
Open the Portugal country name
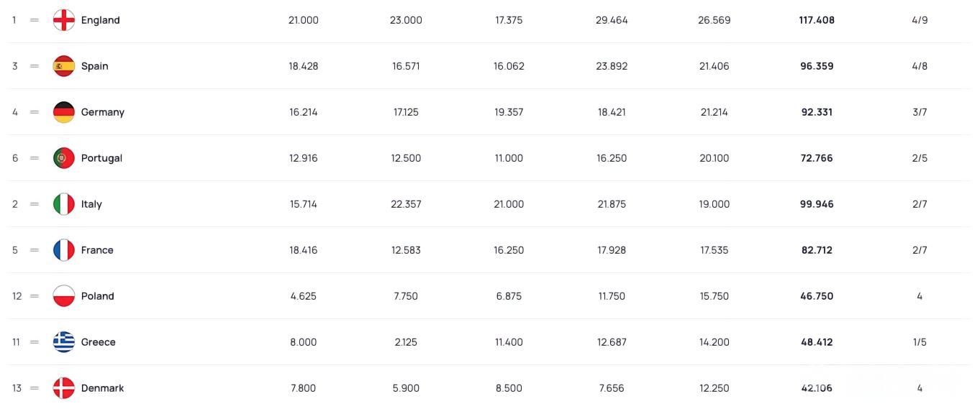coord(101,158)
